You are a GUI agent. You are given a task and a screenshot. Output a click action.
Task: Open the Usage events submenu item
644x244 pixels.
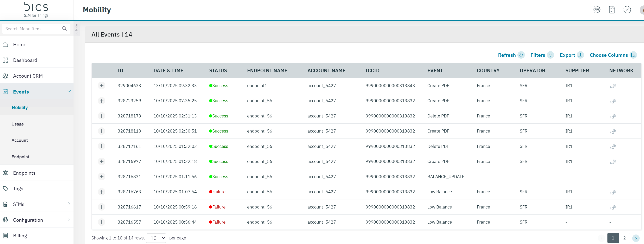[18, 124]
